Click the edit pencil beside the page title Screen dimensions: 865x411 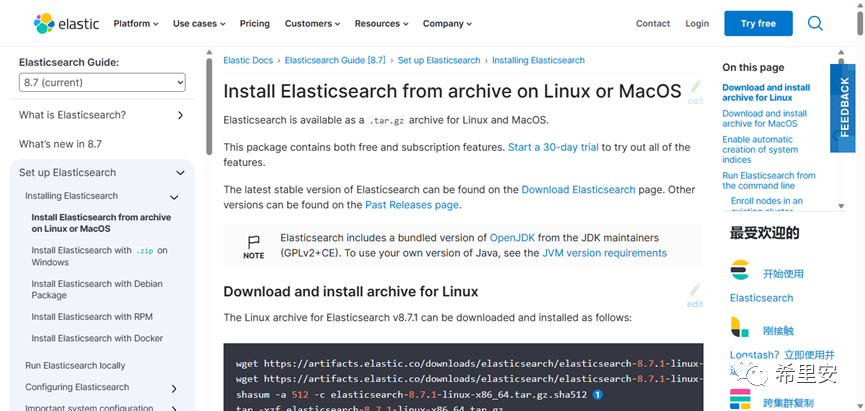click(695, 91)
